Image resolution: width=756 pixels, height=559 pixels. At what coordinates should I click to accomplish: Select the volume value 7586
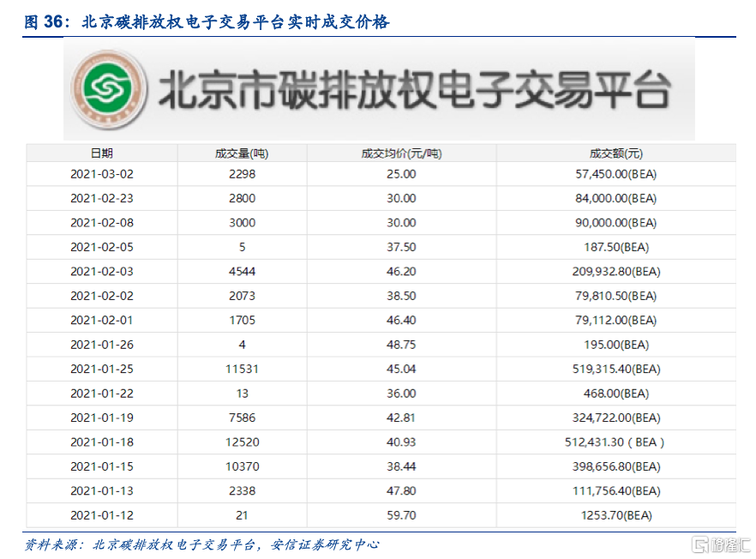242,418
